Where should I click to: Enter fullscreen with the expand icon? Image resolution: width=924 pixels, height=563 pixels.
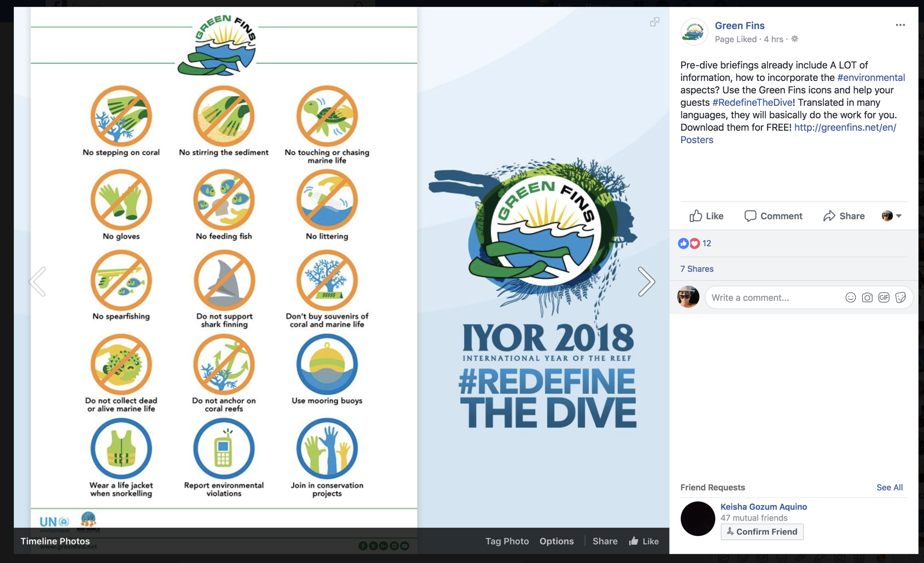(x=654, y=22)
